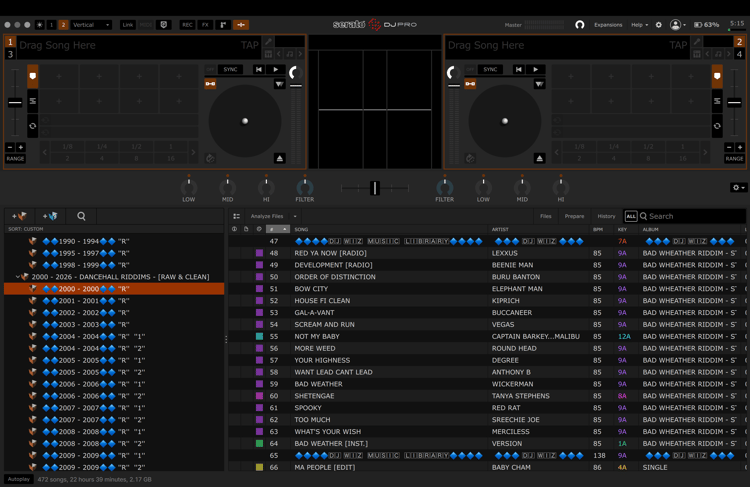Collapse the 2000 - 2026 Dancehall Riddims crate

(20, 277)
